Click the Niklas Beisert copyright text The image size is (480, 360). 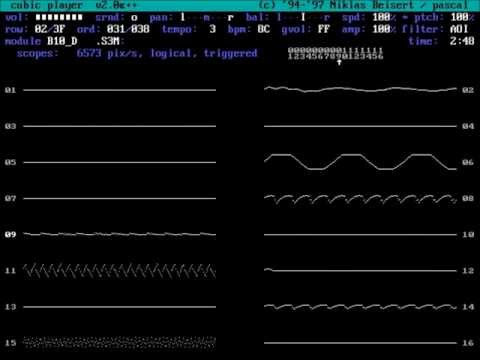tap(363, 5)
